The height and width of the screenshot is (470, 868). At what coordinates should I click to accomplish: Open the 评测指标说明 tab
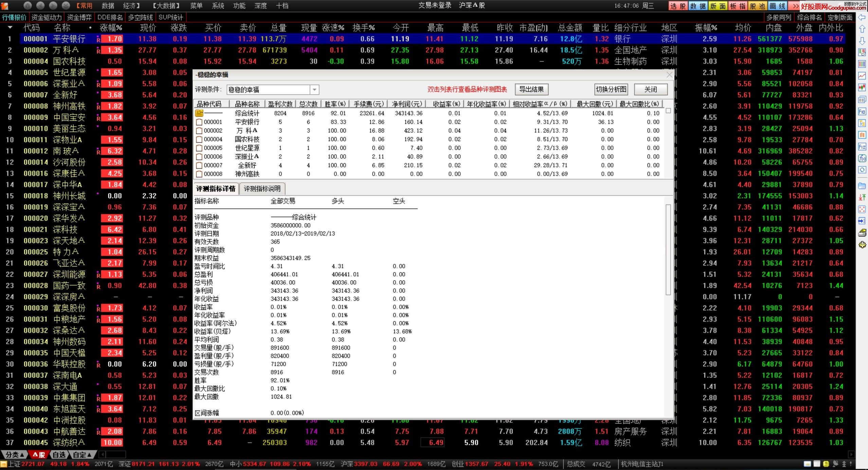click(x=262, y=189)
